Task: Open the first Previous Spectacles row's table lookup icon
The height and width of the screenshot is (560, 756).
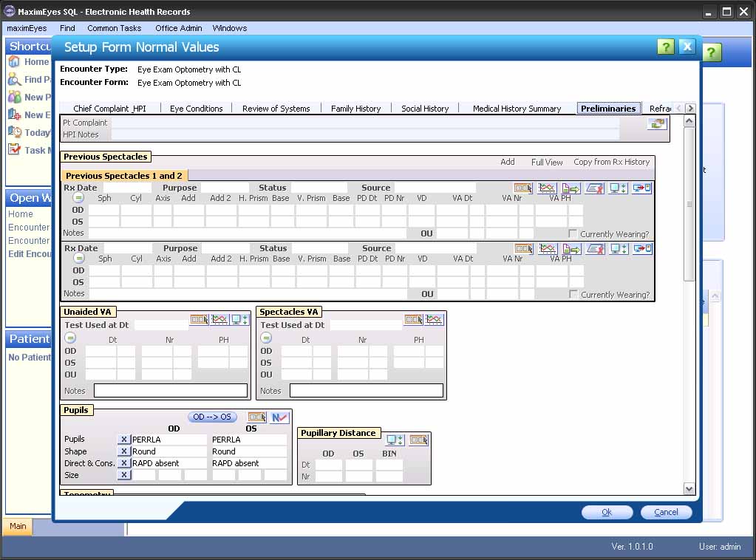Action: (x=523, y=188)
